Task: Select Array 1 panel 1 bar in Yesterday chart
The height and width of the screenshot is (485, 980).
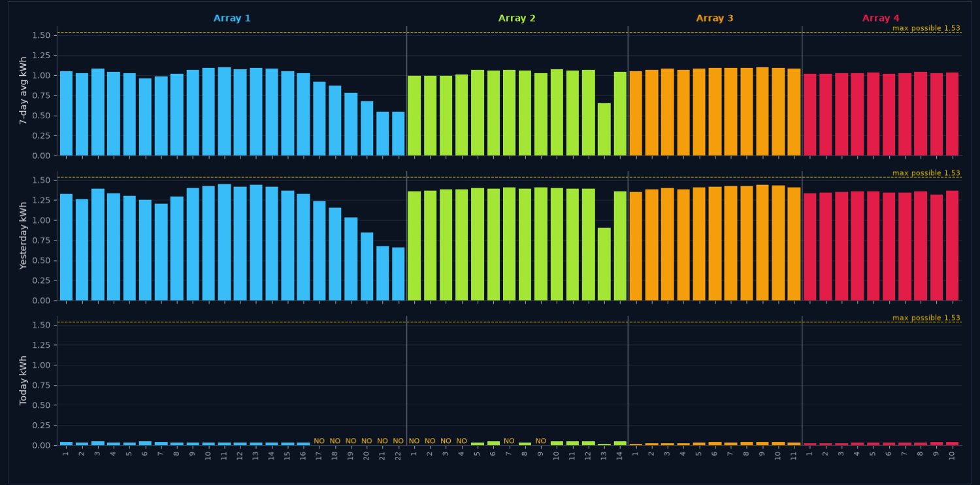Action: [66, 248]
